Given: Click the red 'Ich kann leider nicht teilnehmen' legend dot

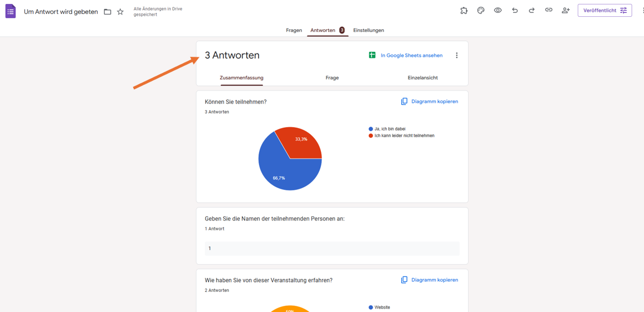Looking at the screenshot, I should 371,135.
